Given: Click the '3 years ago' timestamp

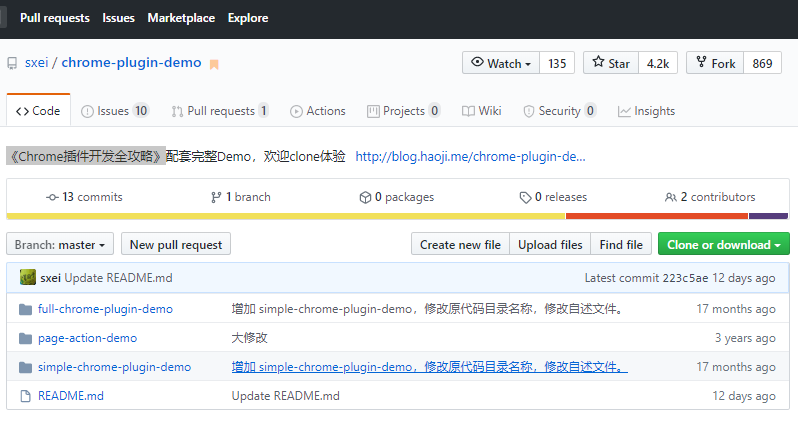Looking at the screenshot, I should pos(745,338).
